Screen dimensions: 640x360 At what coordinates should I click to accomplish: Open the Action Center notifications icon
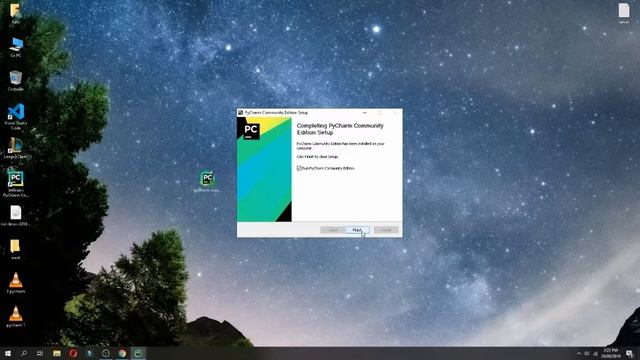pyautogui.click(x=630, y=353)
